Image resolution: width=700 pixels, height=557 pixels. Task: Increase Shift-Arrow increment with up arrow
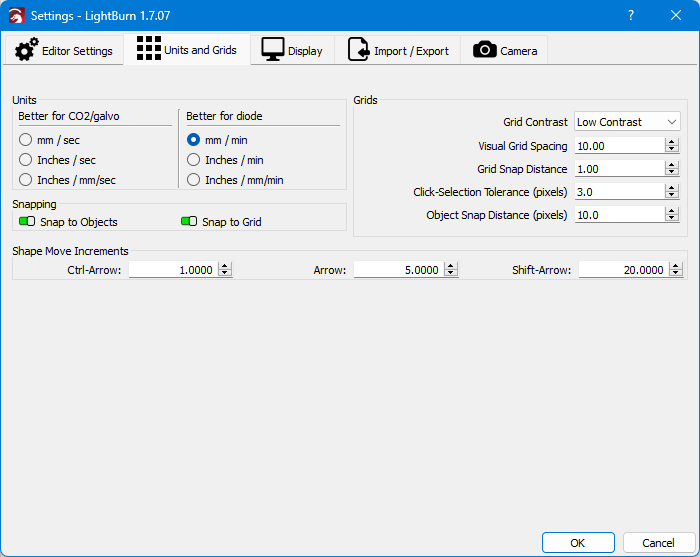[x=676, y=266]
